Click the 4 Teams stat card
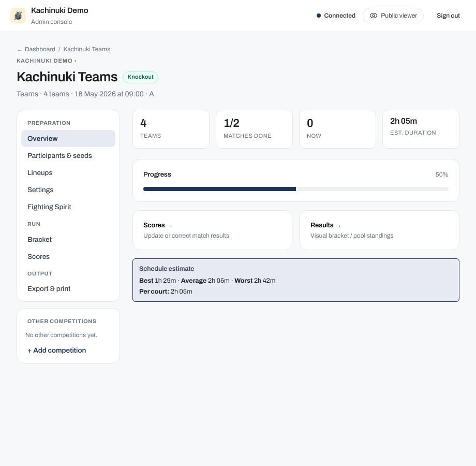Screen dimensions: 476x466 [171, 129]
